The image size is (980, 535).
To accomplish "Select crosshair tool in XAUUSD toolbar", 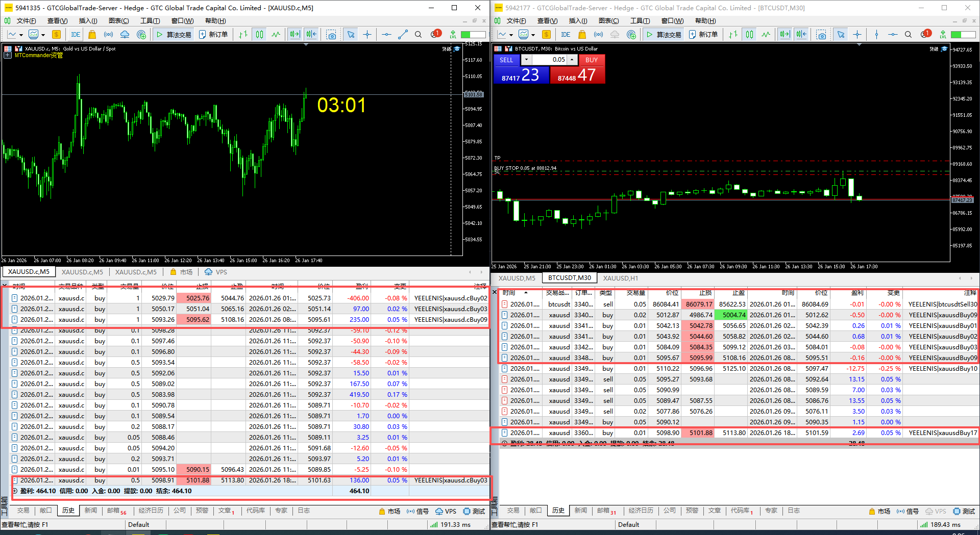I will point(367,35).
